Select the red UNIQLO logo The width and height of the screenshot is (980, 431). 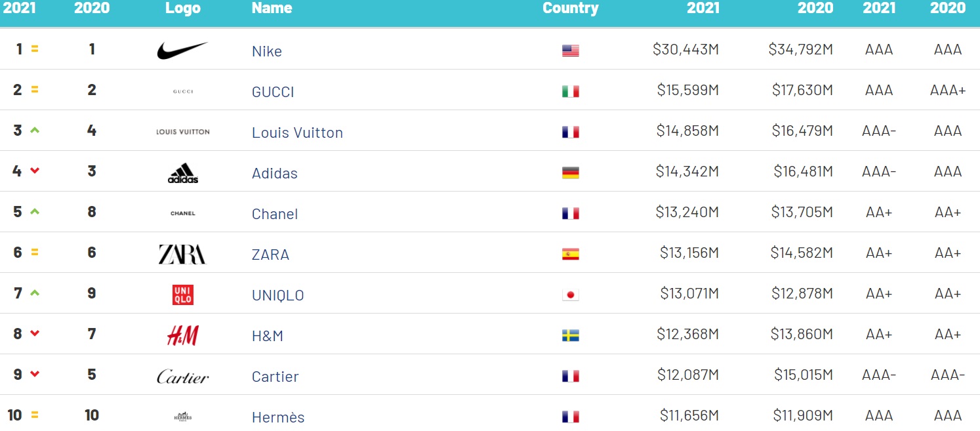(182, 295)
